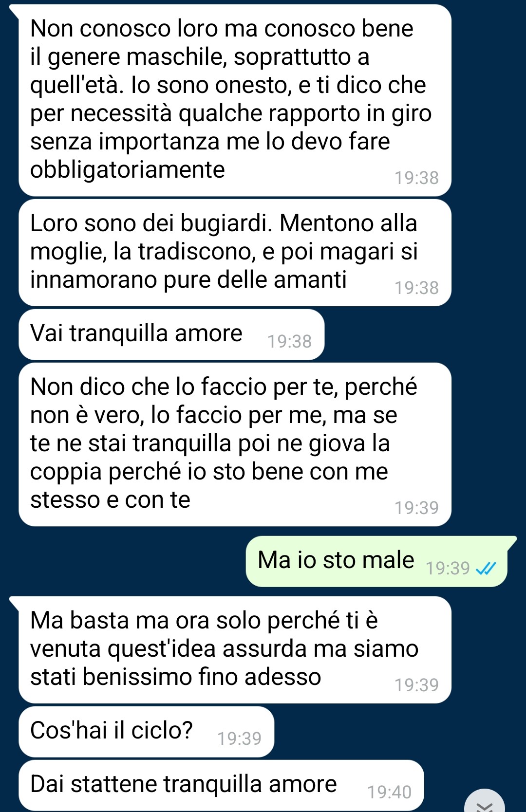Select the 'Dai stattene tranquilla amore' message
This screenshot has width=526, height=812.
[221, 785]
